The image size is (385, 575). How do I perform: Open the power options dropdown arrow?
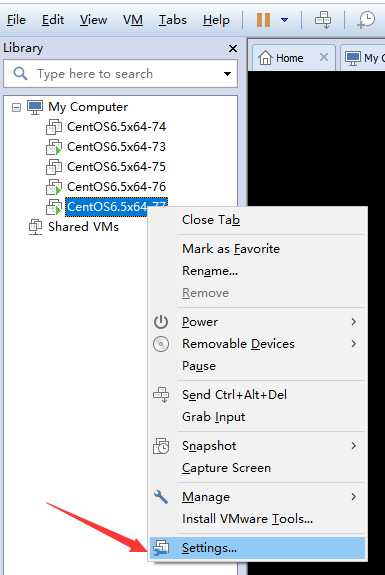tap(284, 20)
